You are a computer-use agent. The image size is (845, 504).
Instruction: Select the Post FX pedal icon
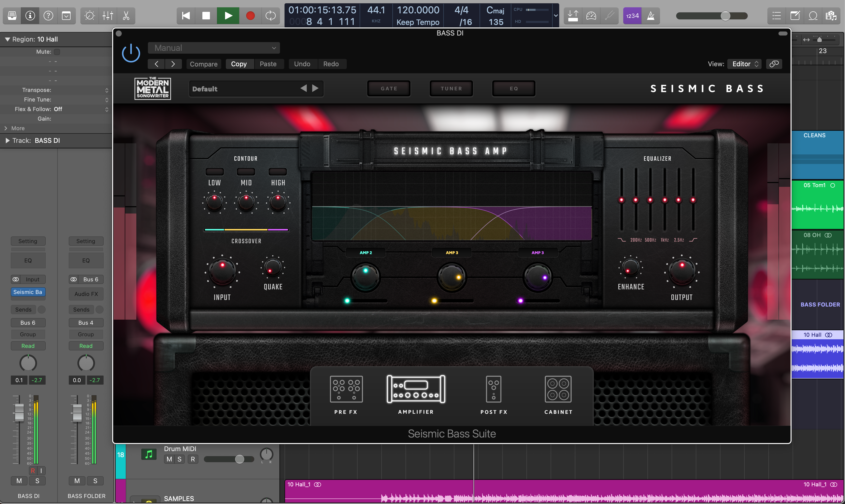(493, 389)
